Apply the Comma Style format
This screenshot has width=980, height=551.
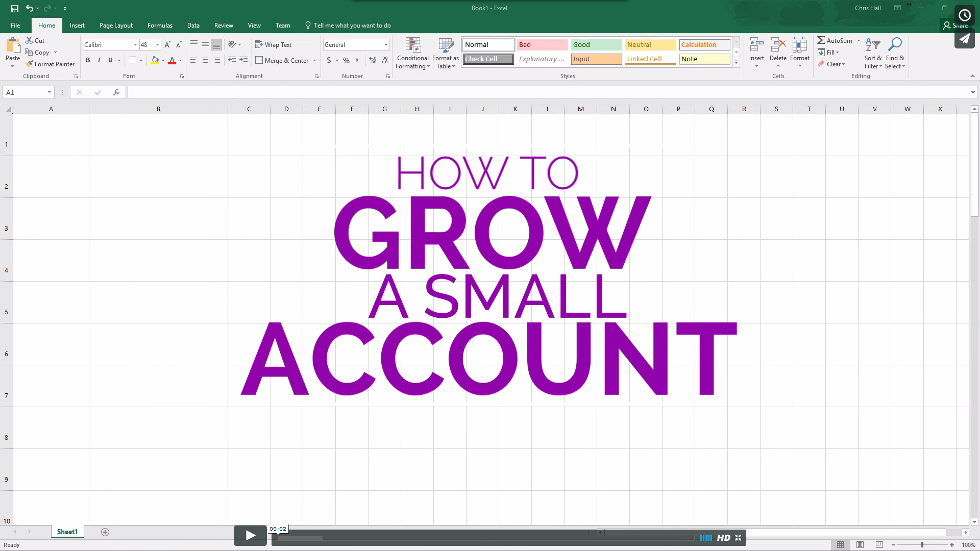pos(357,60)
